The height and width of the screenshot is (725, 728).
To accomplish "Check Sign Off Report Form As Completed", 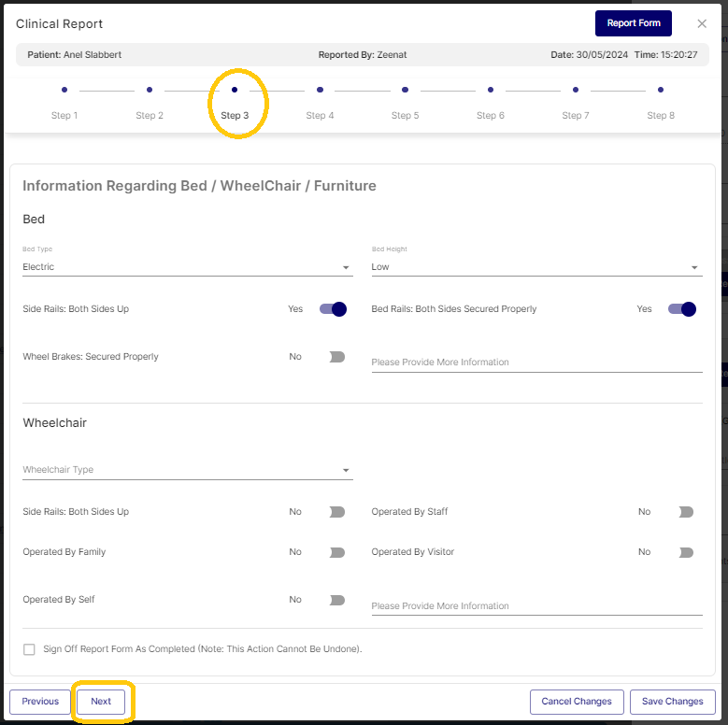I will (x=29, y=648).
